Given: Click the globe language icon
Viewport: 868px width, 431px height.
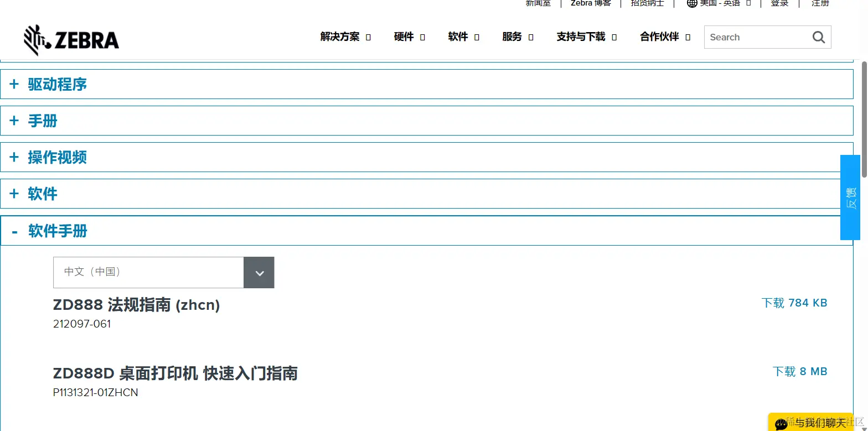Looking at the screenshot, I should (x=692, y=3).
